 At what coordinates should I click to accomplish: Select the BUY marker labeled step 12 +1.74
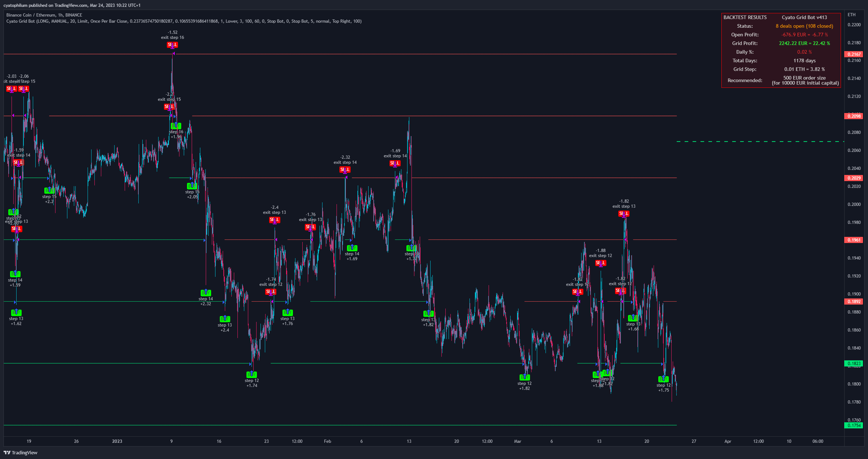(252, 374)
